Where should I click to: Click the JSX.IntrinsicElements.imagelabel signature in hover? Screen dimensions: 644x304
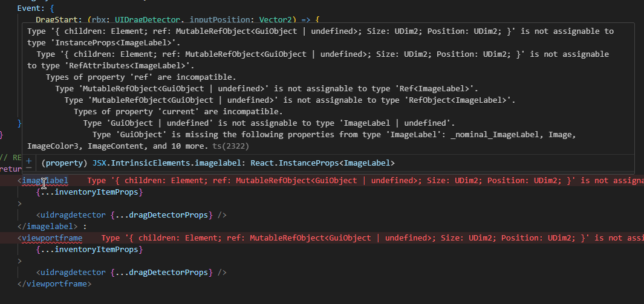[x=170, y=163]
